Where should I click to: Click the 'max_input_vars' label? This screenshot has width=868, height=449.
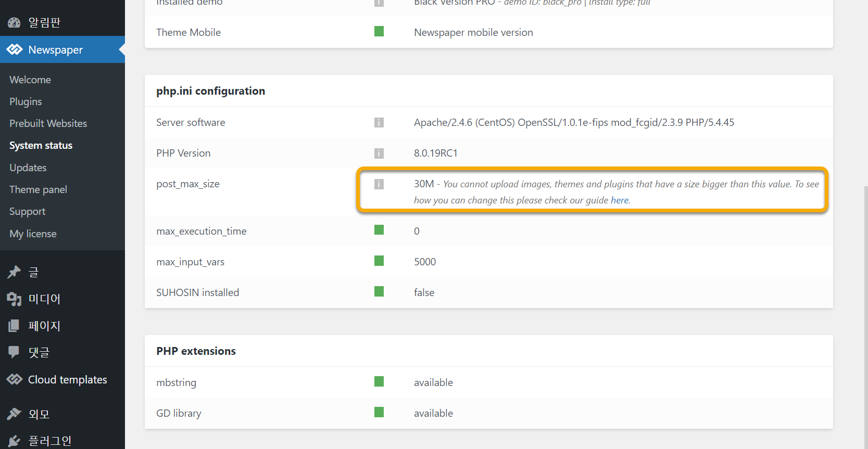point(191,262)
